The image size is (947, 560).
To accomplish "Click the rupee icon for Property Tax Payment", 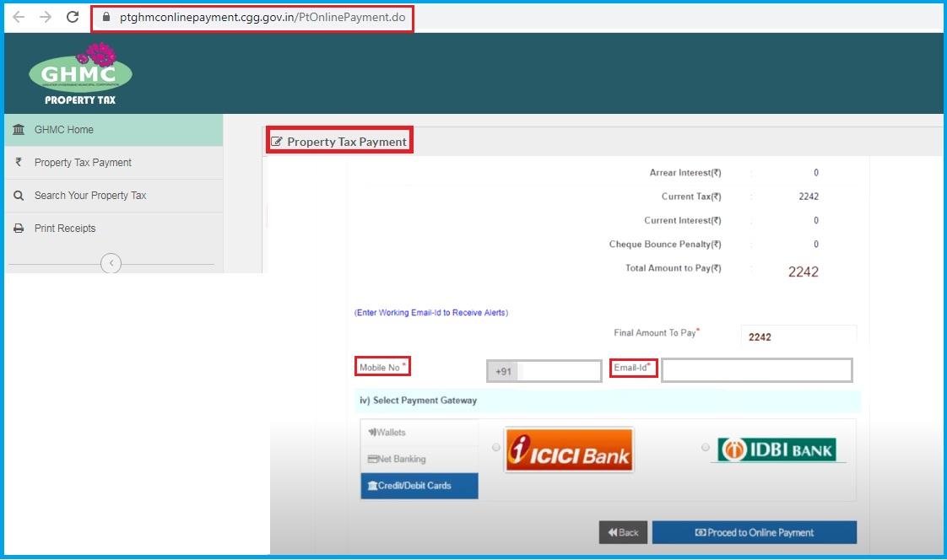I will click(x=18, y=162).
